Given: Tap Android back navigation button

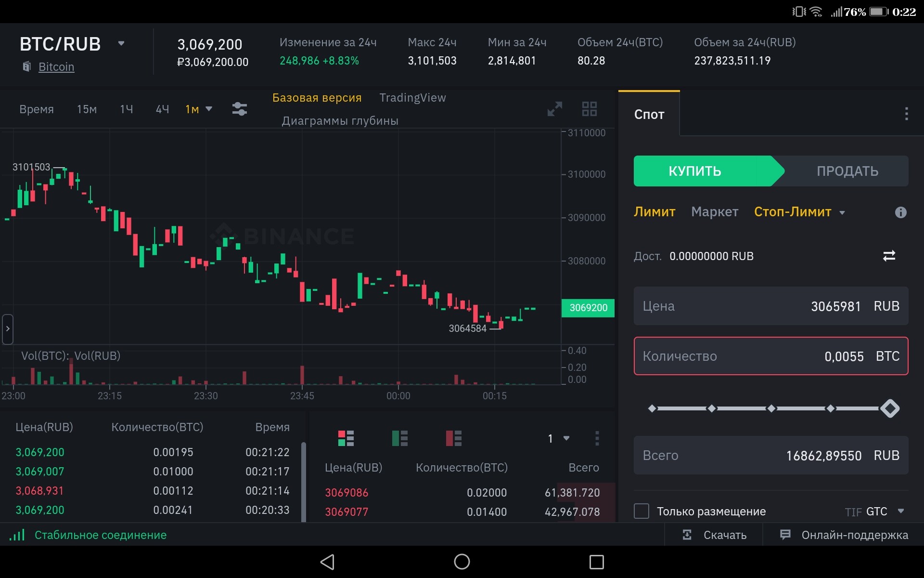Looking at the screenshot, I should tap(327, 562).
